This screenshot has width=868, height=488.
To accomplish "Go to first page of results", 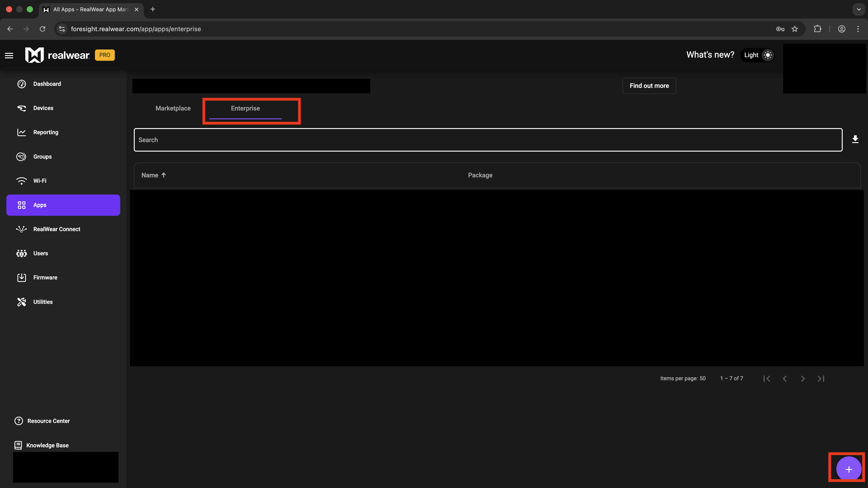I will (x=767, y=379).
